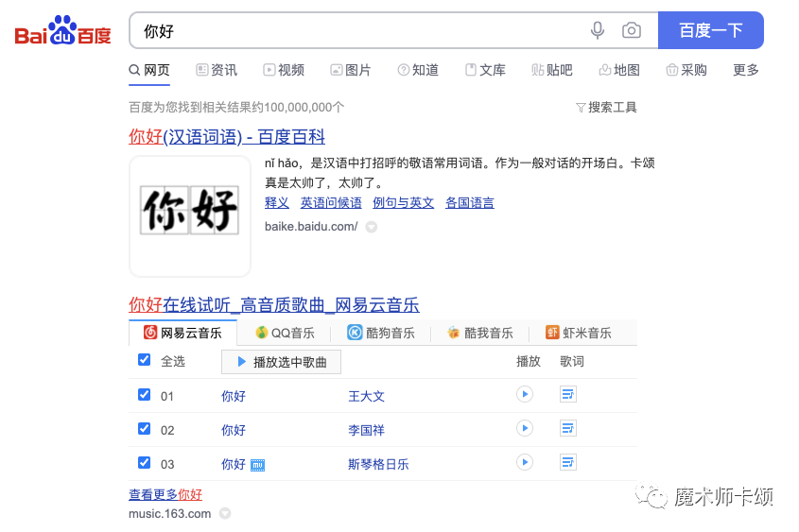Image resolution: width=799 pixels, height=532 pixels.
Task: Show lyrics for song 02 李国祥
Action: (567, 428)
